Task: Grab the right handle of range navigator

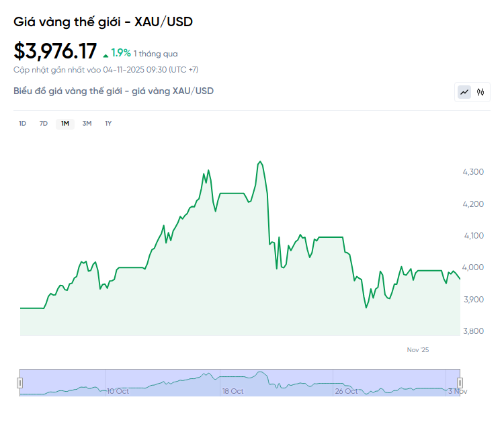Action: click(460, 383)
